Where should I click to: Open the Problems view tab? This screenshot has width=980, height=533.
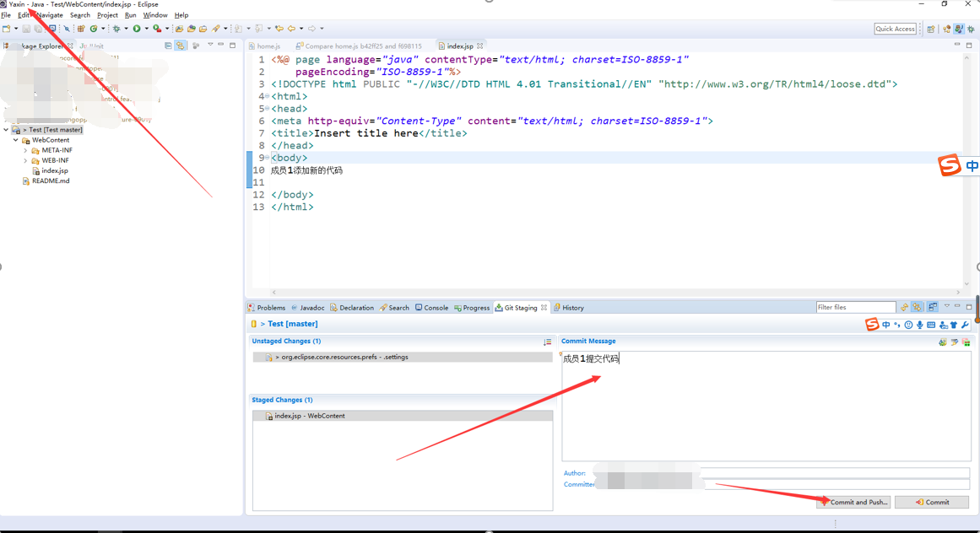266,308
